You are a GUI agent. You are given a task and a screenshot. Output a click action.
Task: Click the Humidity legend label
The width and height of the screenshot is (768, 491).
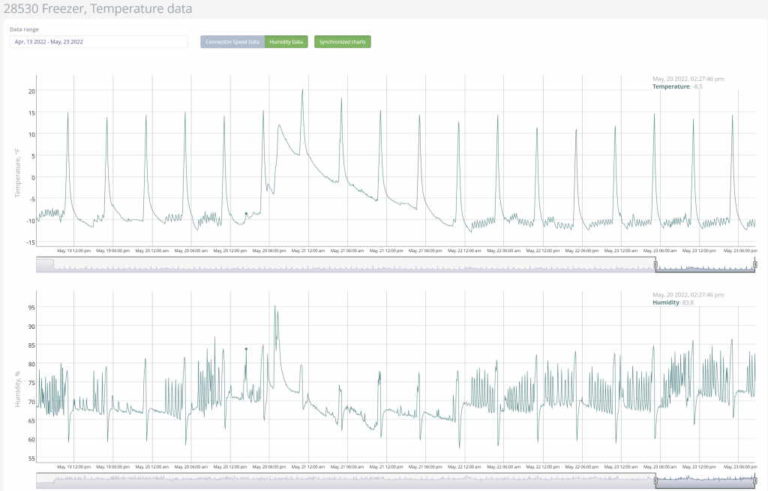click(665, 303)
